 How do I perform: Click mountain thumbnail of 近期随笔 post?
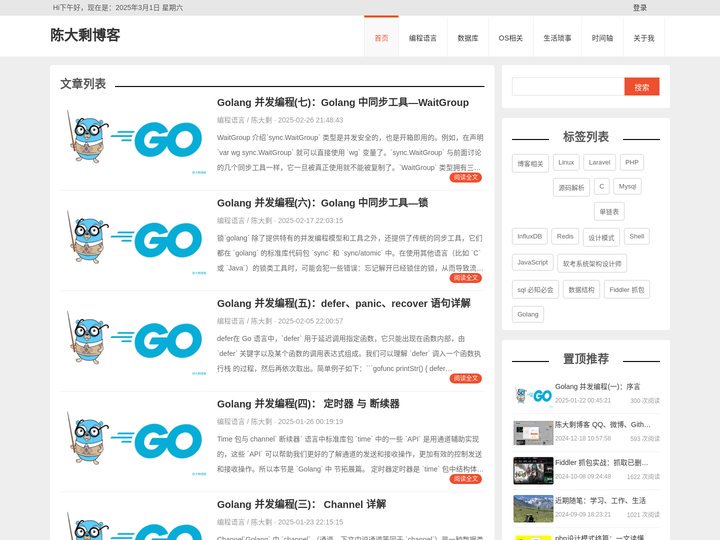(x=533, y=509)
